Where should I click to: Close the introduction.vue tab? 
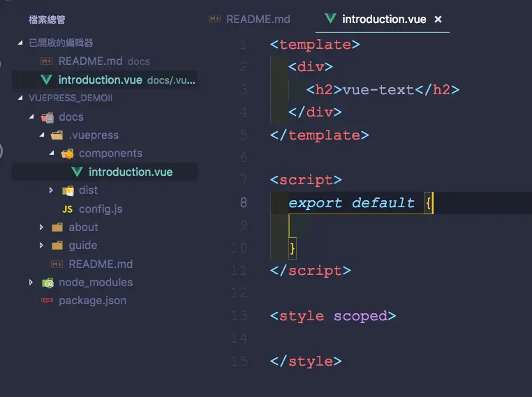(x=438, y=20)
